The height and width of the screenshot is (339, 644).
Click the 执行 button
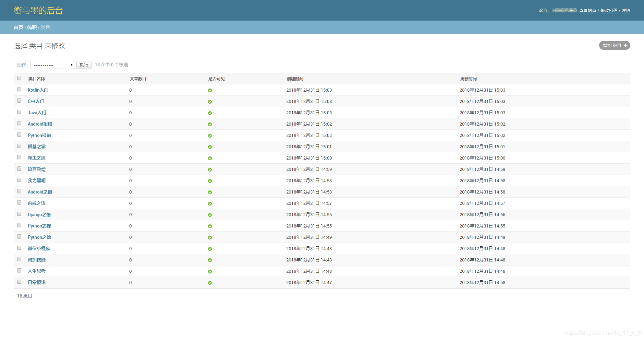coord(84,65)
